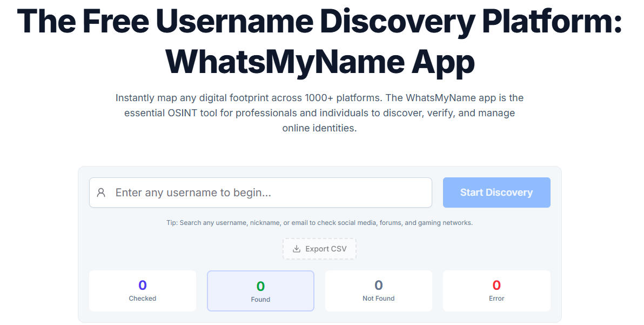Click the user icon in the search field

[x=101, y=193]
